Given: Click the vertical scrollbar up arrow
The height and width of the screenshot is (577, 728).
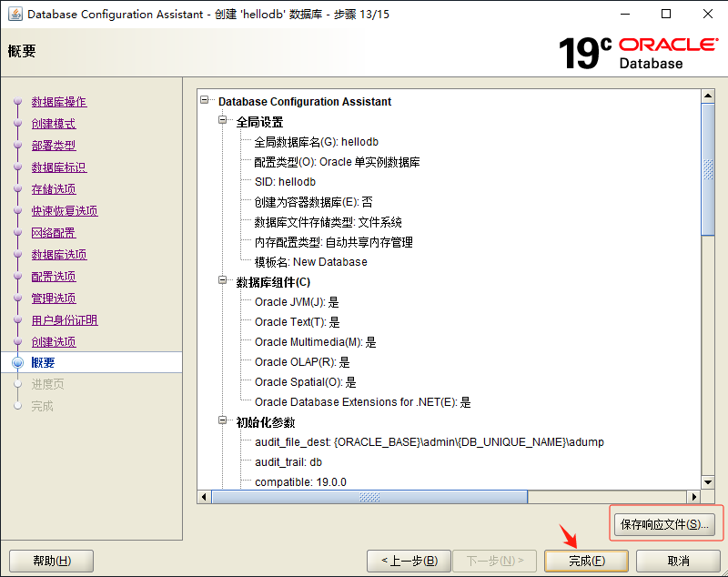Looking at the screenshot, I should (x=708, y=96).
